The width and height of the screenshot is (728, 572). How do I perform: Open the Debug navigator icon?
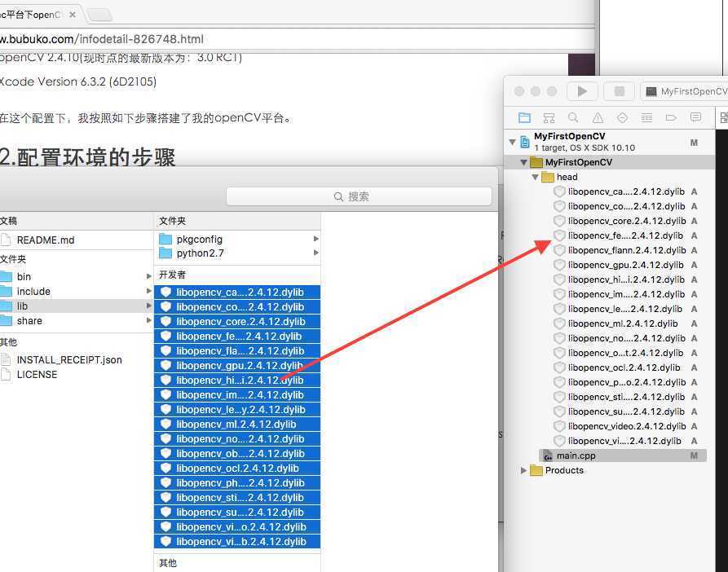646,118
